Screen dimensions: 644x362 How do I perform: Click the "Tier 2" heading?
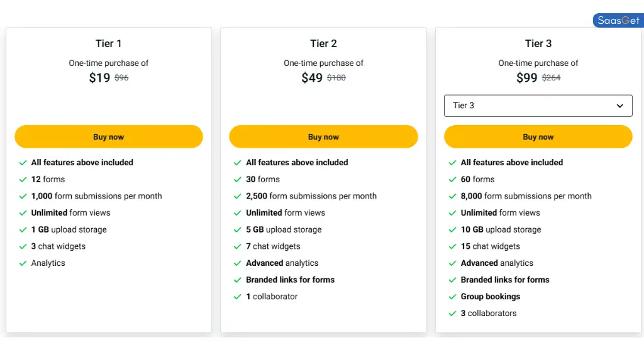click(x=323, y=43)
